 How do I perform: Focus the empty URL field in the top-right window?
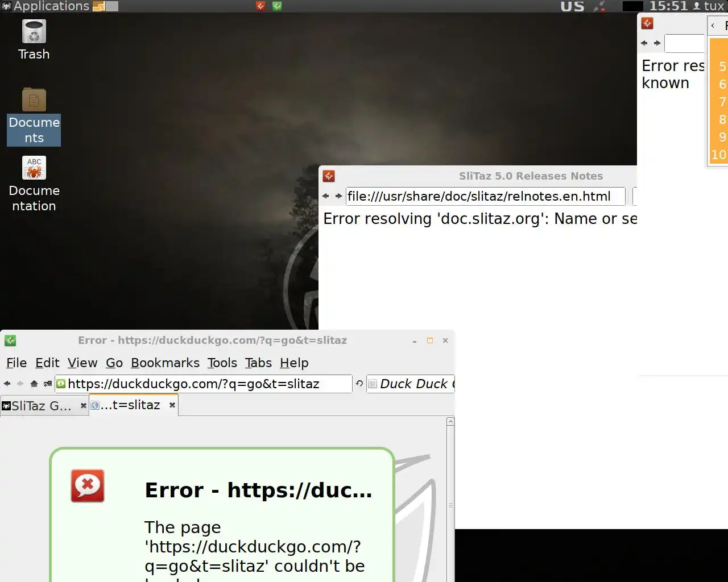(x=685, y=43)
